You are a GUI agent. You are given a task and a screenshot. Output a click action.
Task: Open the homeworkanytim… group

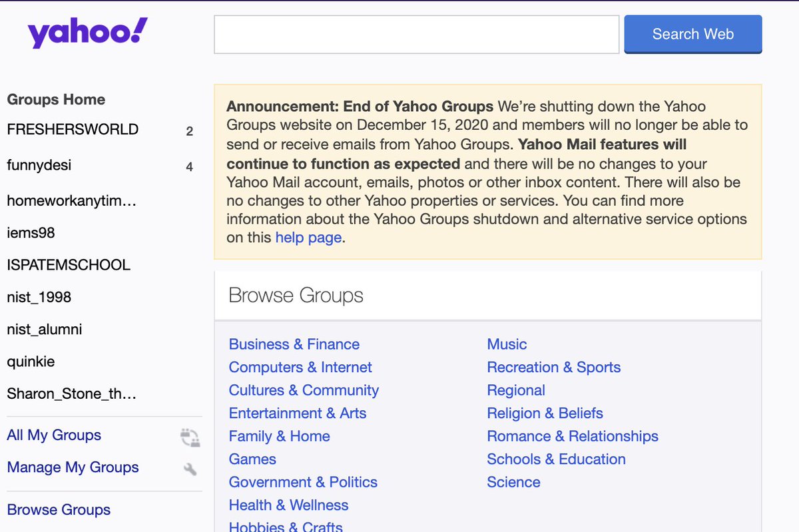(71, 200)
